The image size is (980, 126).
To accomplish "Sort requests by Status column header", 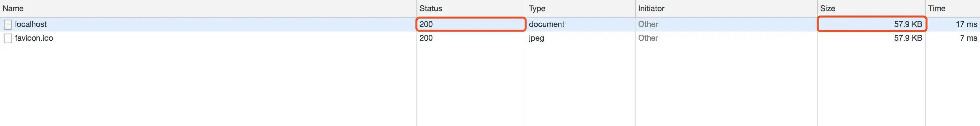I will (431, 9).
